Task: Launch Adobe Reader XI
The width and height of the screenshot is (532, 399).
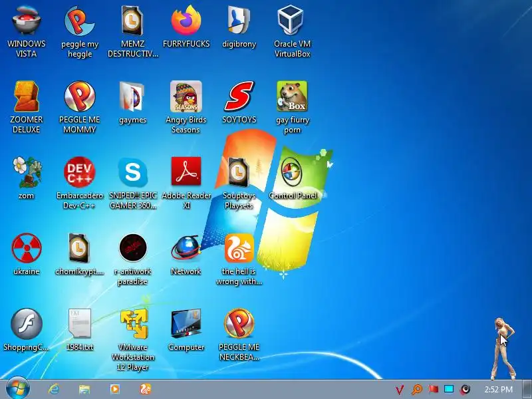Action: pyautogui.click(x=186, y=172)
